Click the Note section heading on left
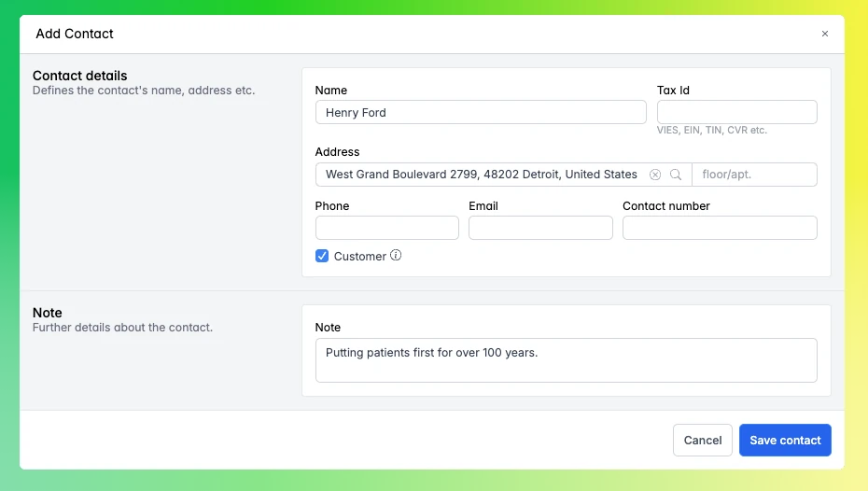 48,313
